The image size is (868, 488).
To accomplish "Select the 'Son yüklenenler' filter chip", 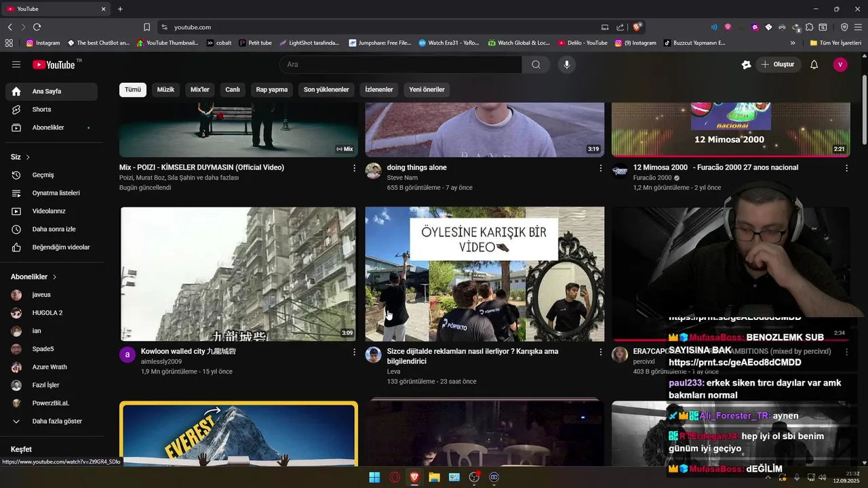I will [326, 89].
